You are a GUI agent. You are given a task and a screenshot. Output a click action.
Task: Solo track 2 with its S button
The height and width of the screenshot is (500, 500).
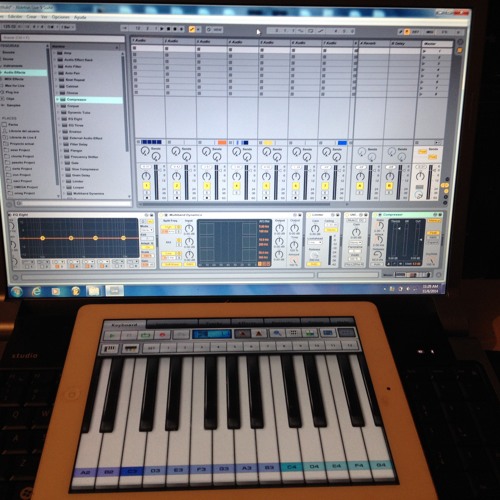coord(177,193)
